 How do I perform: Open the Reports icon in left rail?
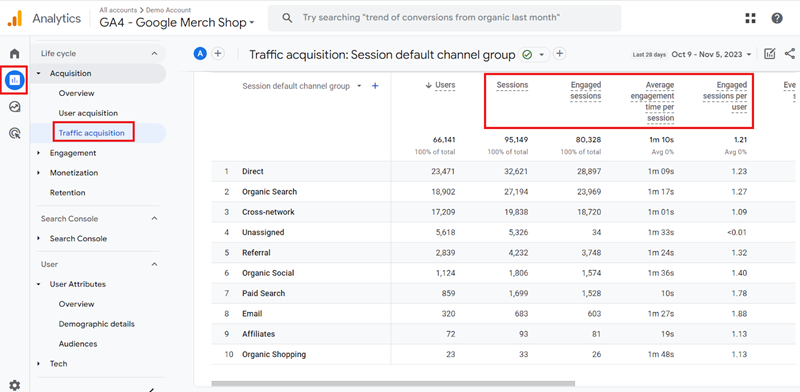click(14, 80)
